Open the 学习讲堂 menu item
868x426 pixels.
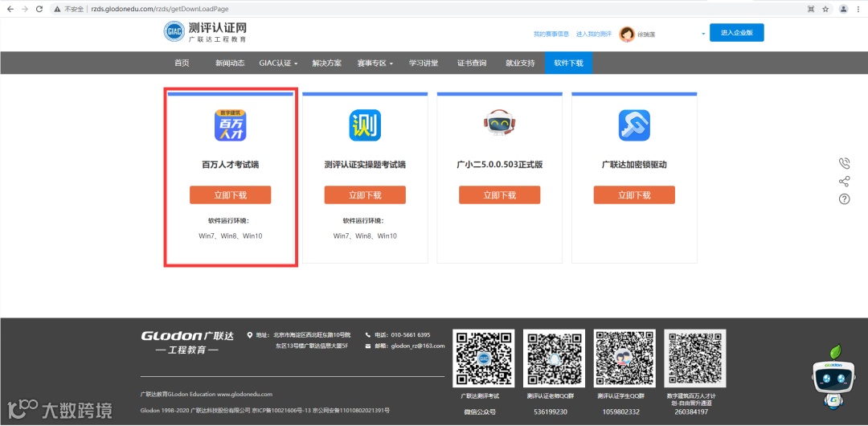tap(424, 63)
